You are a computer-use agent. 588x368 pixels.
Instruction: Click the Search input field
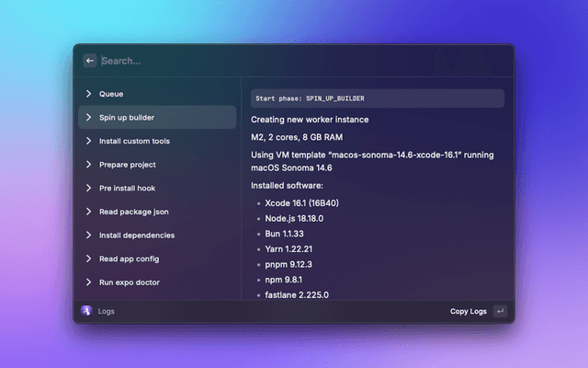tap(276, 61)
